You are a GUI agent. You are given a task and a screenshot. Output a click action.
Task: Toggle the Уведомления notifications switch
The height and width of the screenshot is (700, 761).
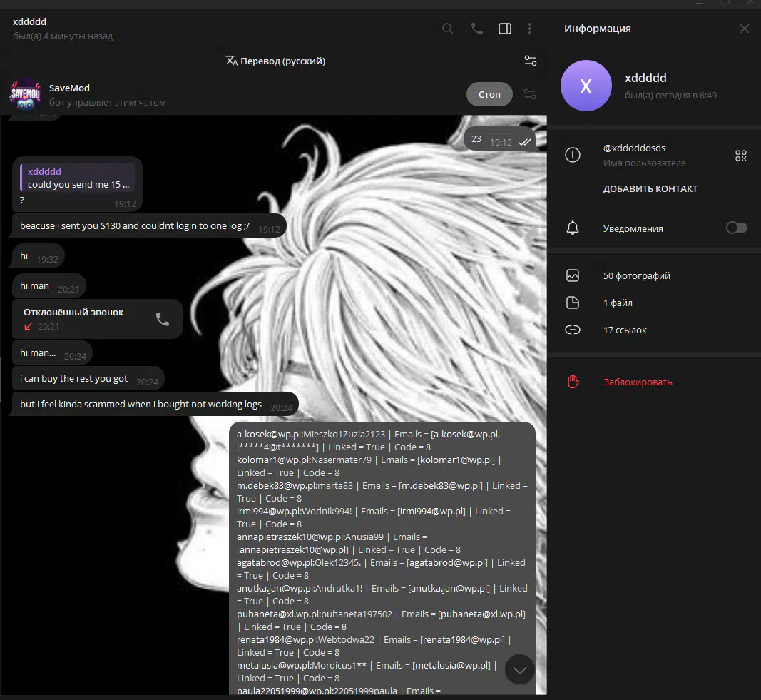click(x=736, y=228)
